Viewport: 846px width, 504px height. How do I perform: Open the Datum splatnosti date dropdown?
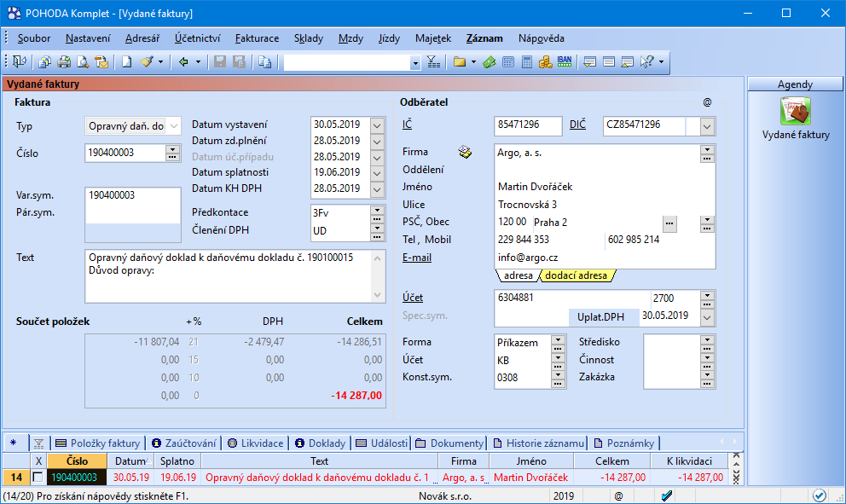377,173
